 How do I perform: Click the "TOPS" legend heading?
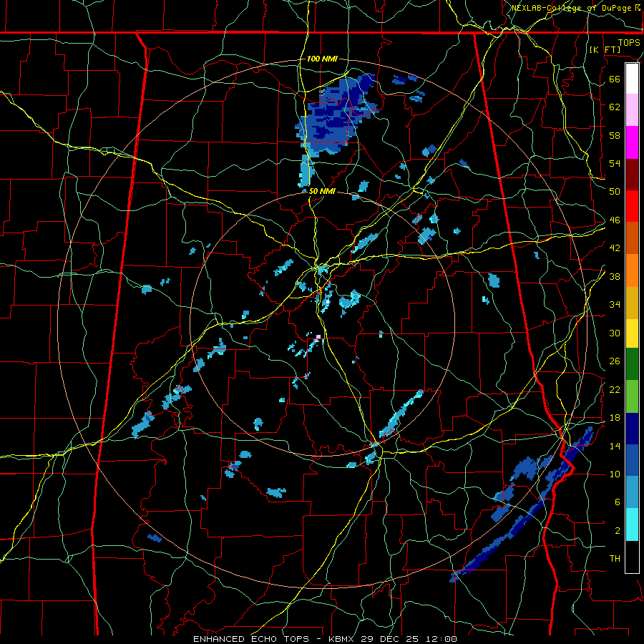(x=629, y=42)
